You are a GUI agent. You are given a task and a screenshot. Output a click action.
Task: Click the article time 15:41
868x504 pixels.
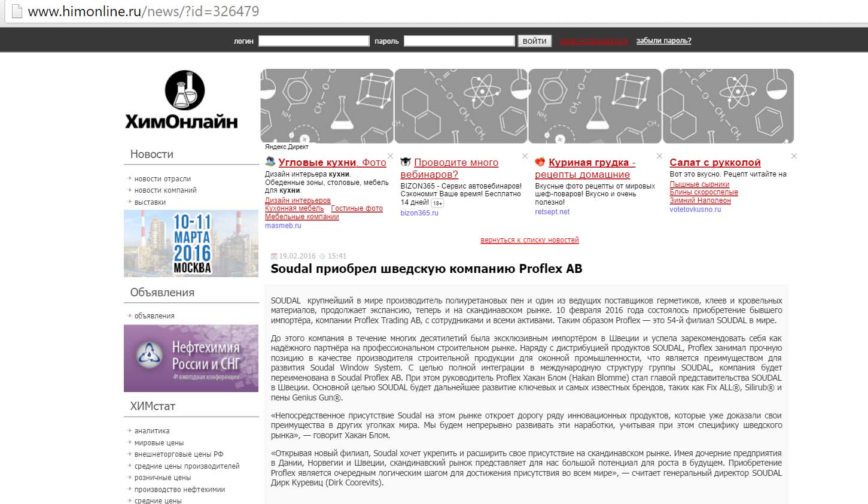click(337, 256)
